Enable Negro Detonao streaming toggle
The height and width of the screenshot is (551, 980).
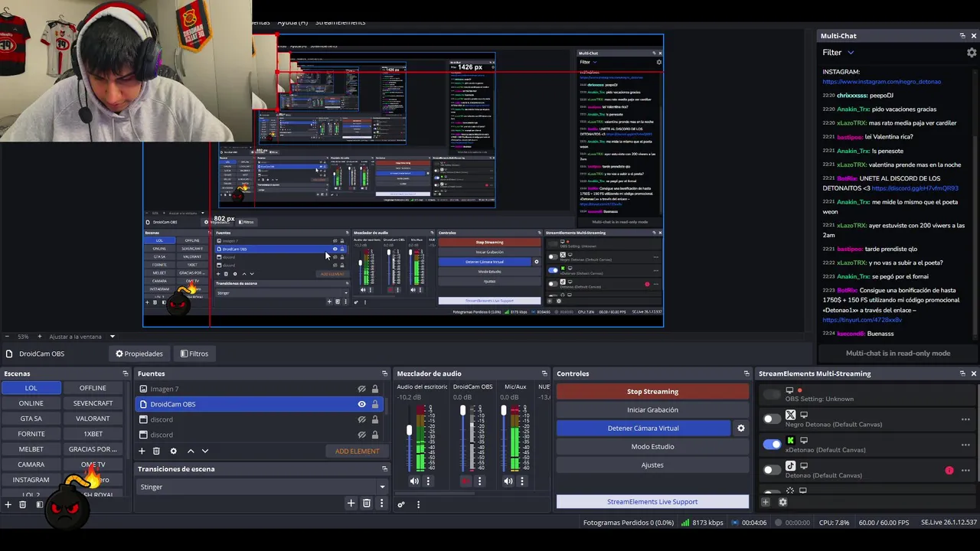point(772,419)
